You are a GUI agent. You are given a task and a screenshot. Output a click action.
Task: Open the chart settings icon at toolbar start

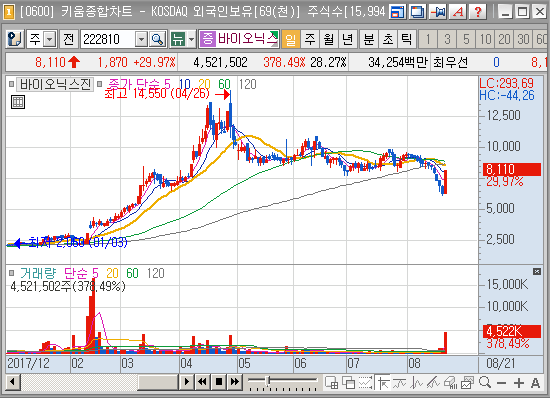(x=14, y=39)
